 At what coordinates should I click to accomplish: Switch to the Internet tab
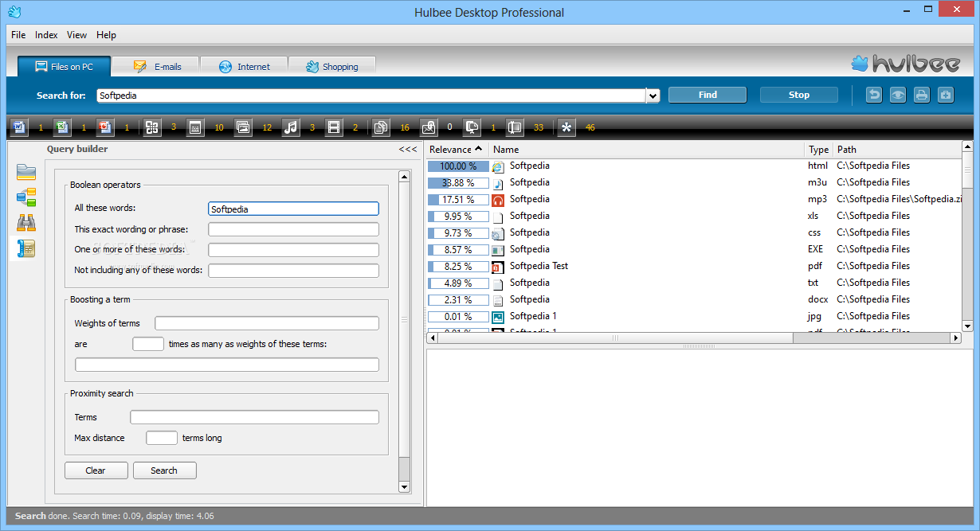(x=244, y=66)
